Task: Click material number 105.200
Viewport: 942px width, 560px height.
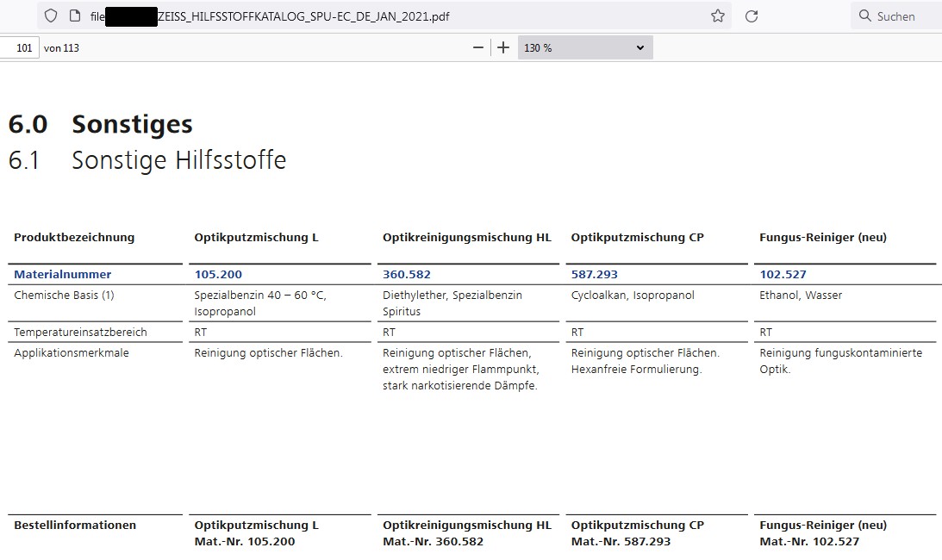Action: click(218, 274)
